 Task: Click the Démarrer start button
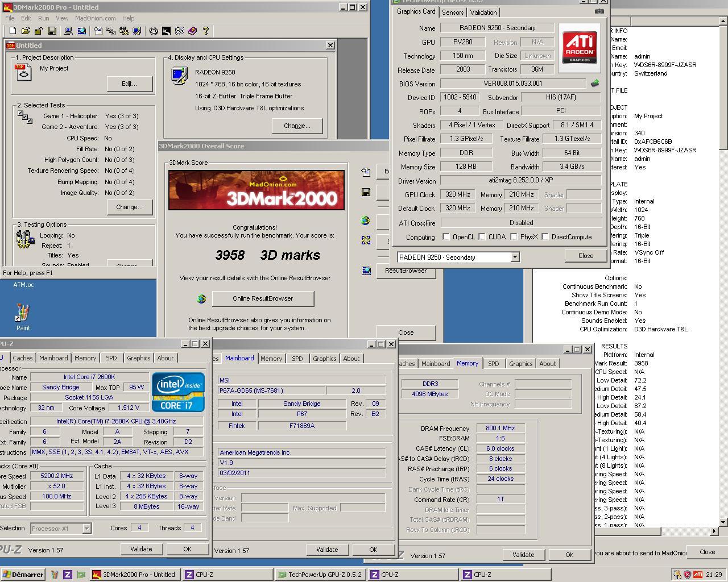[23, 575]
